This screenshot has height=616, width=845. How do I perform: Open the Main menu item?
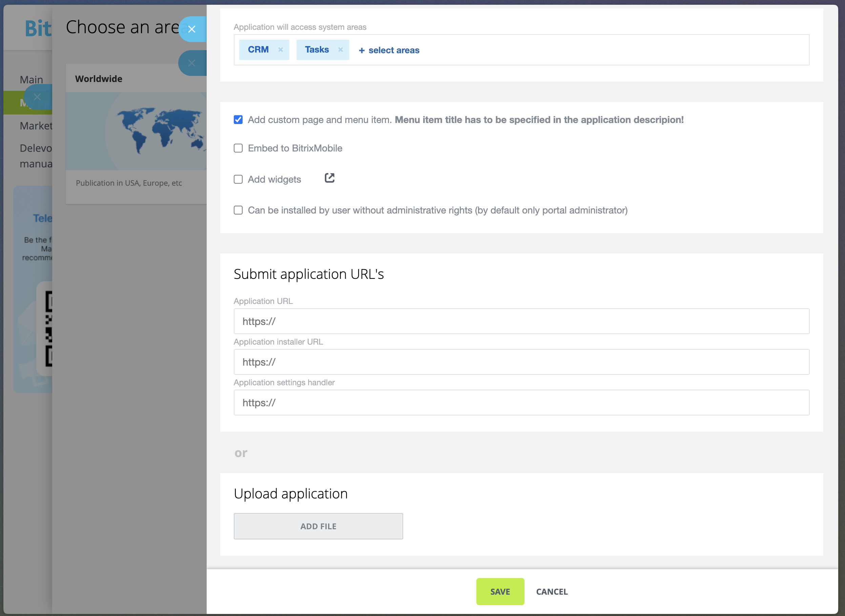click(31, 79)
